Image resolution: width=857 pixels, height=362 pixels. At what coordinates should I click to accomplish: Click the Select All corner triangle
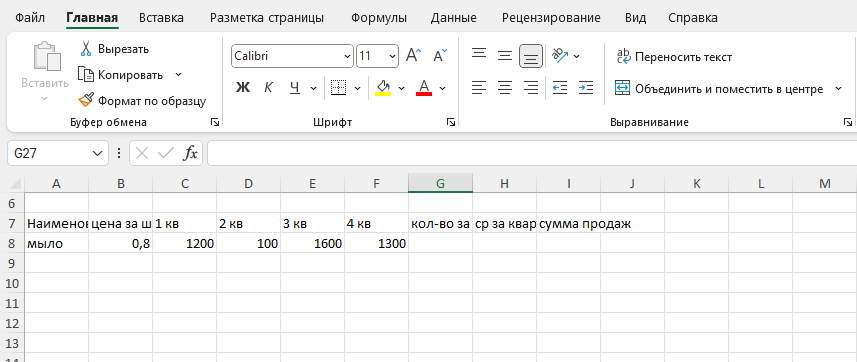[16, 184]
